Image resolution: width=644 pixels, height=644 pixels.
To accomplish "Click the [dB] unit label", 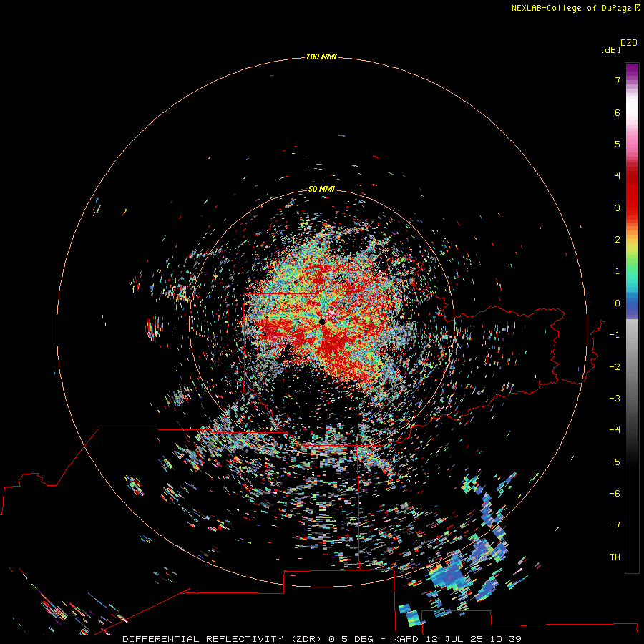I will (x=610, y=49).
